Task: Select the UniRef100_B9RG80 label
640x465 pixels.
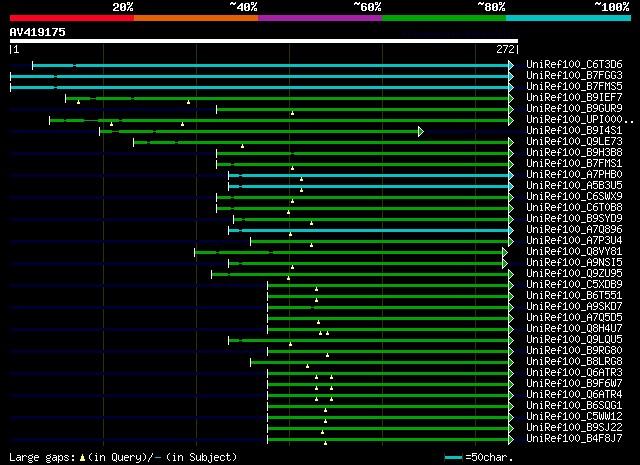Action: [574, 351]
